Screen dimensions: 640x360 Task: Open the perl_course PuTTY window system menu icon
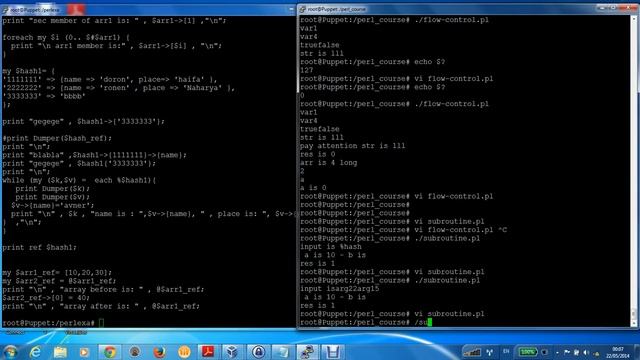click(x=303, y=9)
